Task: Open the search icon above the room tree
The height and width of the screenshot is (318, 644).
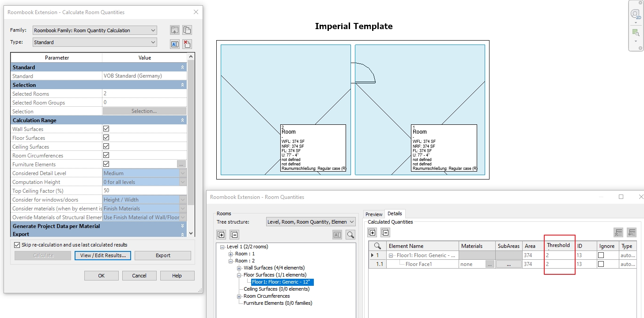Action: pyautogui.click(x=350, y=234)
